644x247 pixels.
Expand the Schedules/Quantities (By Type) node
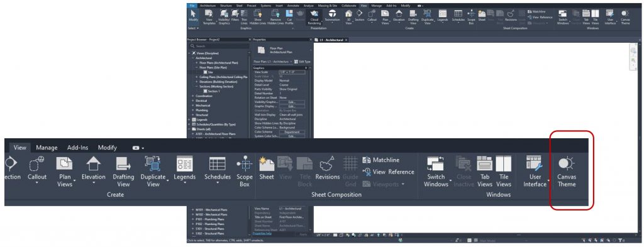coord(189,124)
